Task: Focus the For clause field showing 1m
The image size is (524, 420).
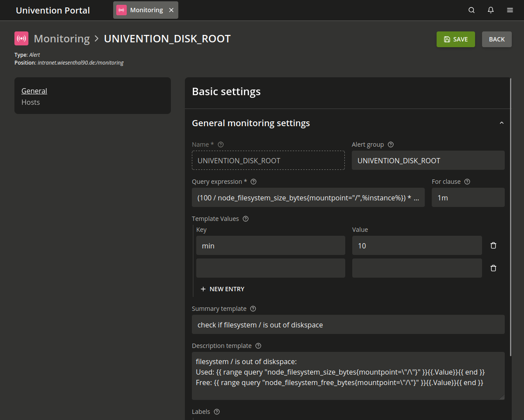Action: tap(468, 197)
